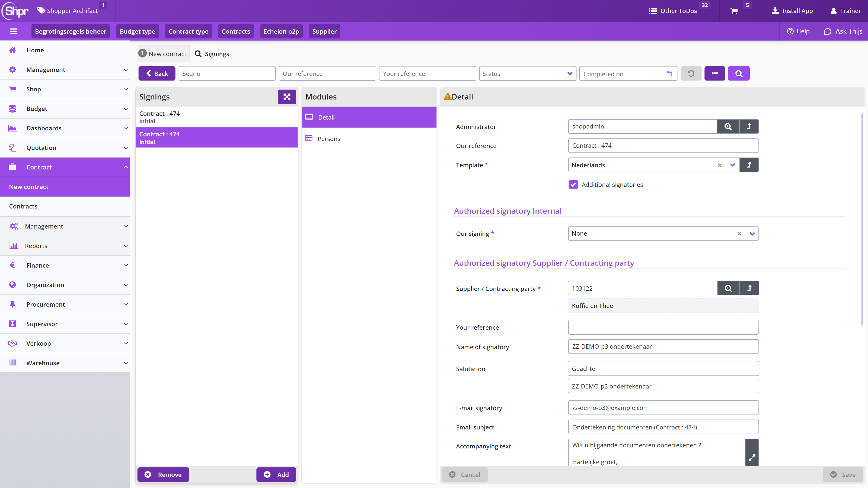Select the Persons module
The image size is (868, 488).
pyautogui.click(x=369, y=139)
